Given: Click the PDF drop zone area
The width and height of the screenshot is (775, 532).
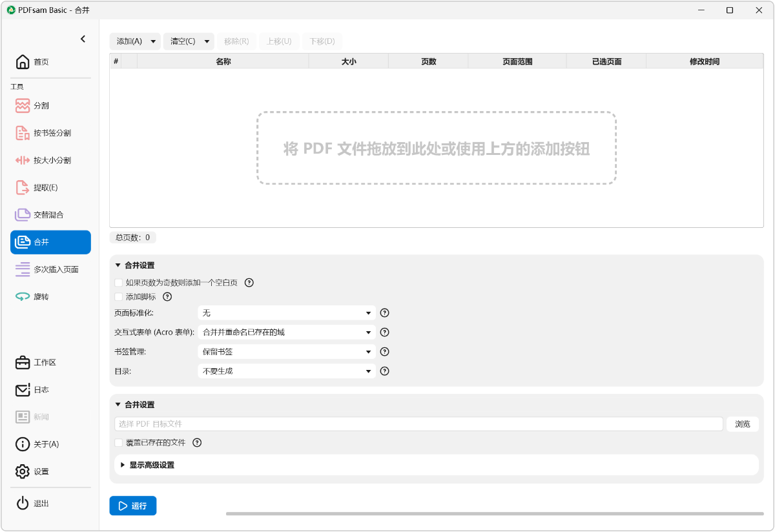Looking at the screenshot, I should [437, 148].
